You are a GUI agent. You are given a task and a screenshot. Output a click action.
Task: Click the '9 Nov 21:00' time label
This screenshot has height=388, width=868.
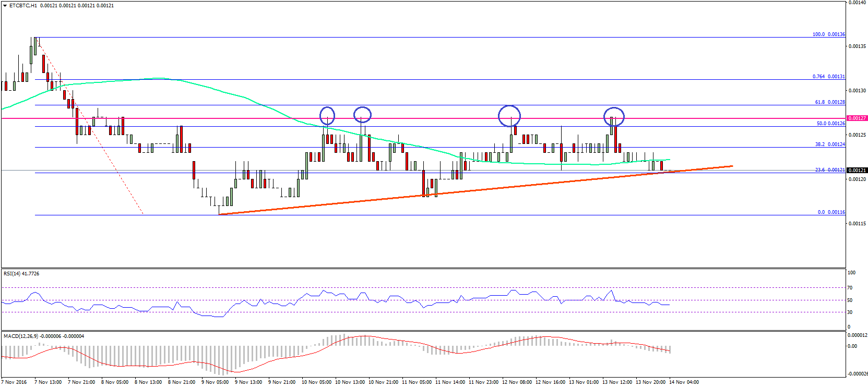[x=282, y=382]
